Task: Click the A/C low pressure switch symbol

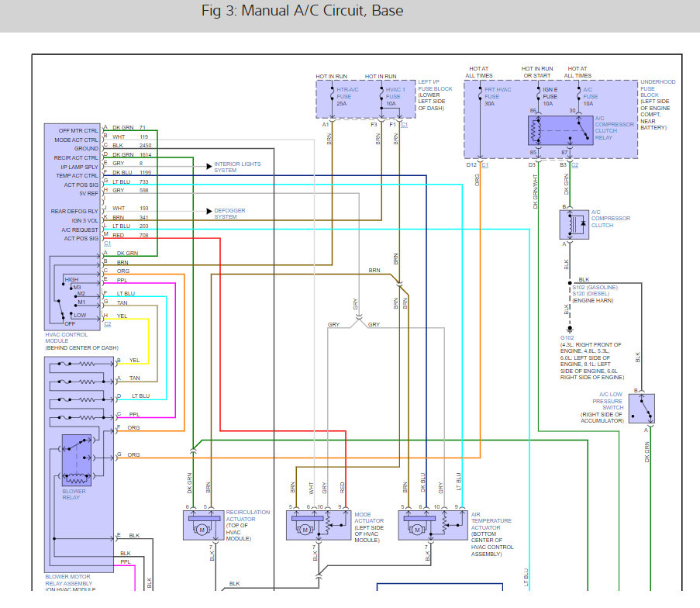Action: coord(642,409)
